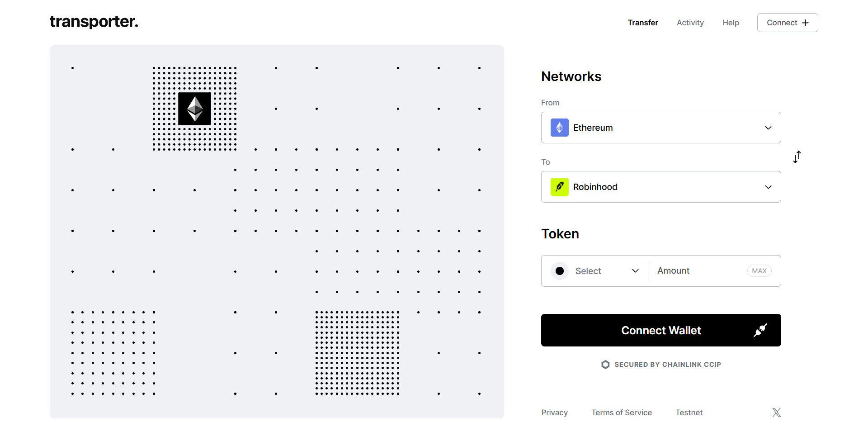Open the Activity tab
Image resolution: width=868 pixels, height=441 pixels.
coord(690,23)
